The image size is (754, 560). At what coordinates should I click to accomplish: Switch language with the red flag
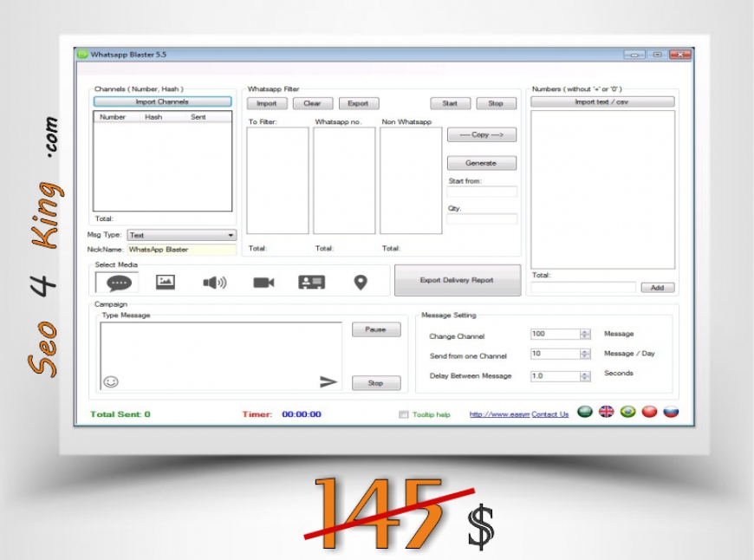pos(649,412)
